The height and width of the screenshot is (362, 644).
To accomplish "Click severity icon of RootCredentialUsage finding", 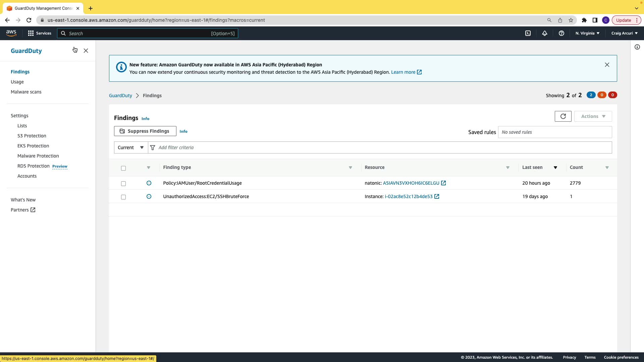I will click(x=149, y=183).
